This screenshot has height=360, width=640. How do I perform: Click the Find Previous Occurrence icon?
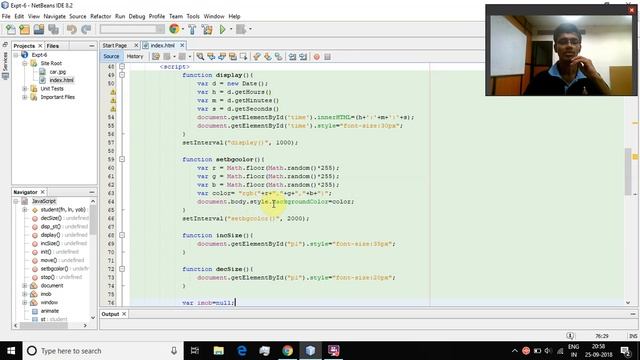pos(211,57)
